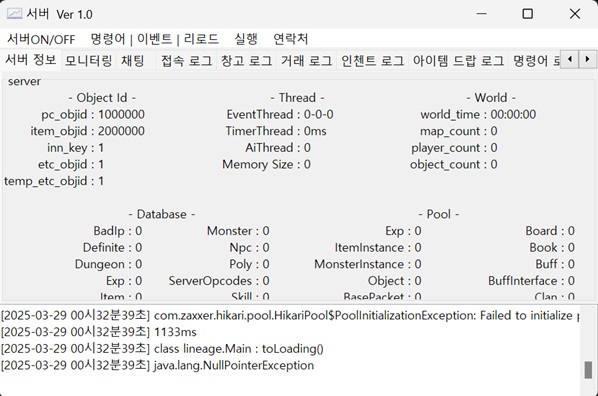The image size is (598, 396).
Task: Click the world_time : 00:00:00 entry
Action: point(478,114)
